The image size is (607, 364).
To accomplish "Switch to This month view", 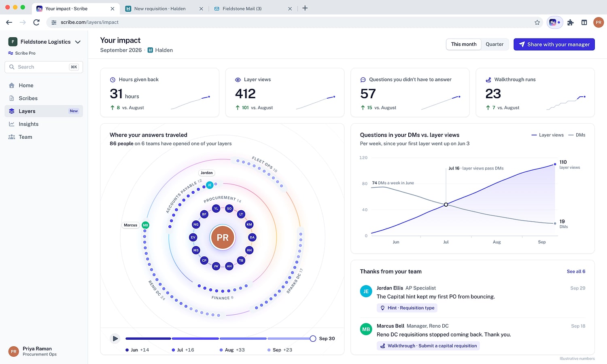I will coord(464,44).
